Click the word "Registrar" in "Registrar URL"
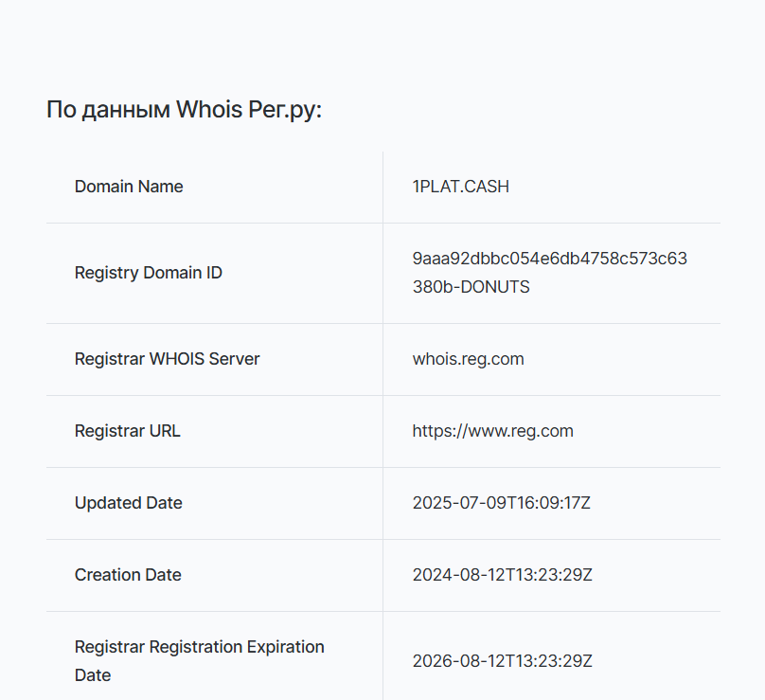This screenshot has width=765, height=700. tap(110, 431)
